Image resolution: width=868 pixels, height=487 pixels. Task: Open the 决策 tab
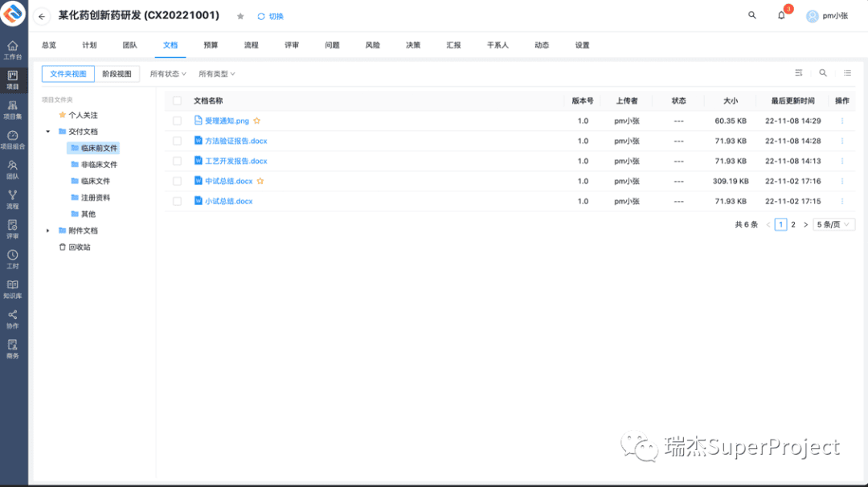tap(413, 45)
